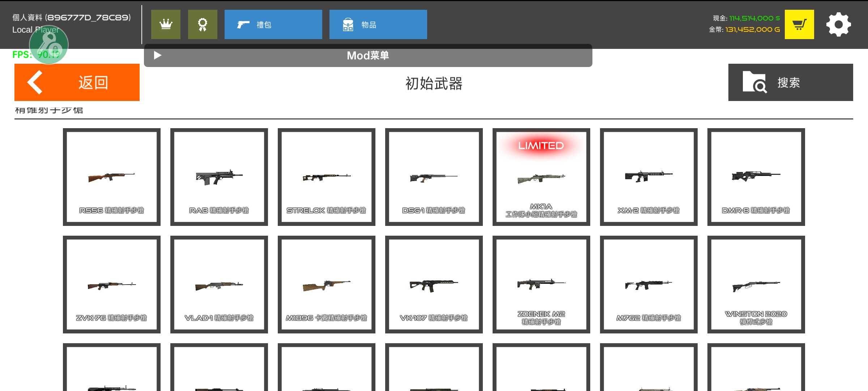Choose the ZVK-76 marksman rifle
Viewport: 868px width, 391px height.
(111, 285)
